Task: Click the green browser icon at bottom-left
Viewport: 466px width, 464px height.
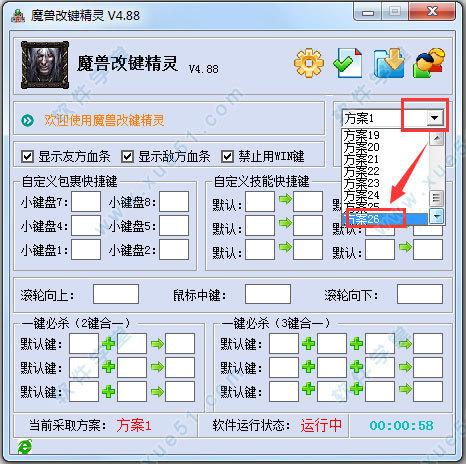Action: 25,447
